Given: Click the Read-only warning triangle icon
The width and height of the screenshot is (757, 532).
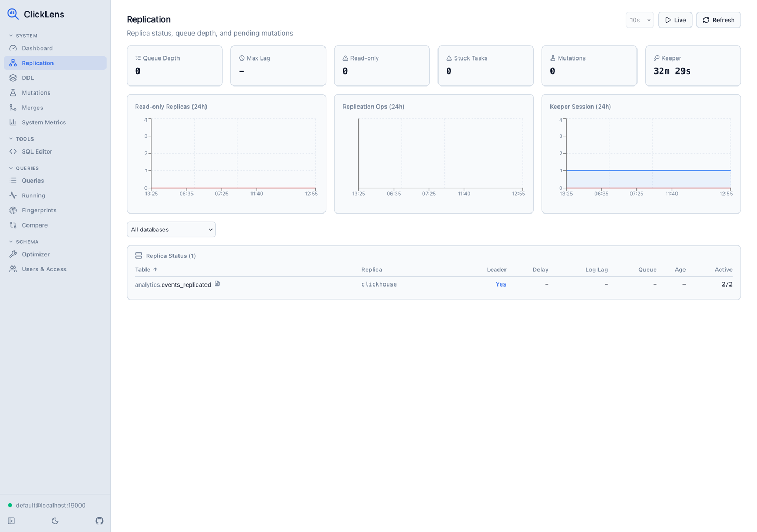Looking at the screenshot, I should [345, 58].
